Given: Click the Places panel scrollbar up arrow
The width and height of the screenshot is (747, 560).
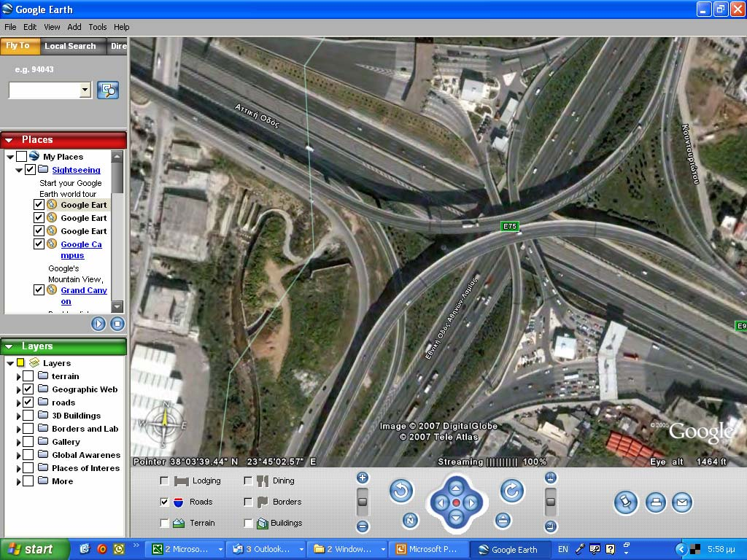Looking at the screenshot, I should point(117,156).
